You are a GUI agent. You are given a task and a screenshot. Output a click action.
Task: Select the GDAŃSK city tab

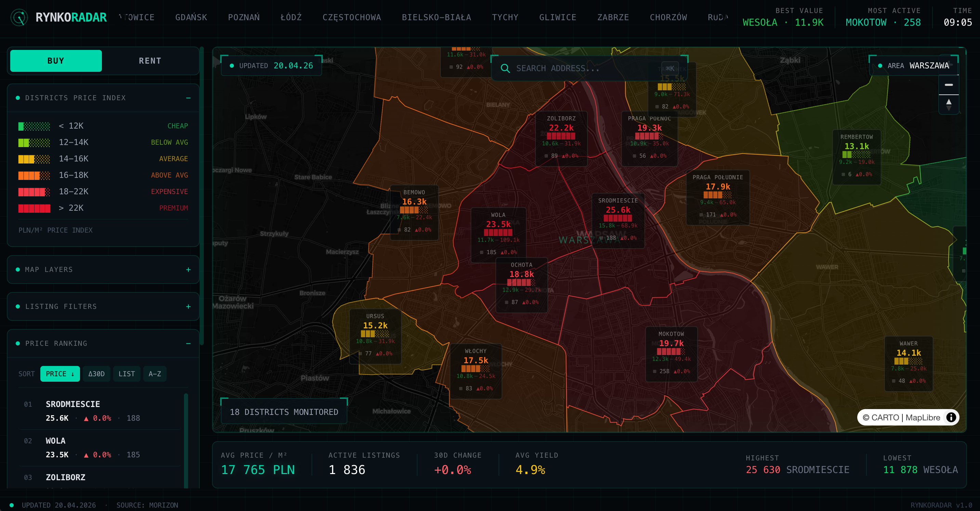pyautogui.click(x=191, y=17)
